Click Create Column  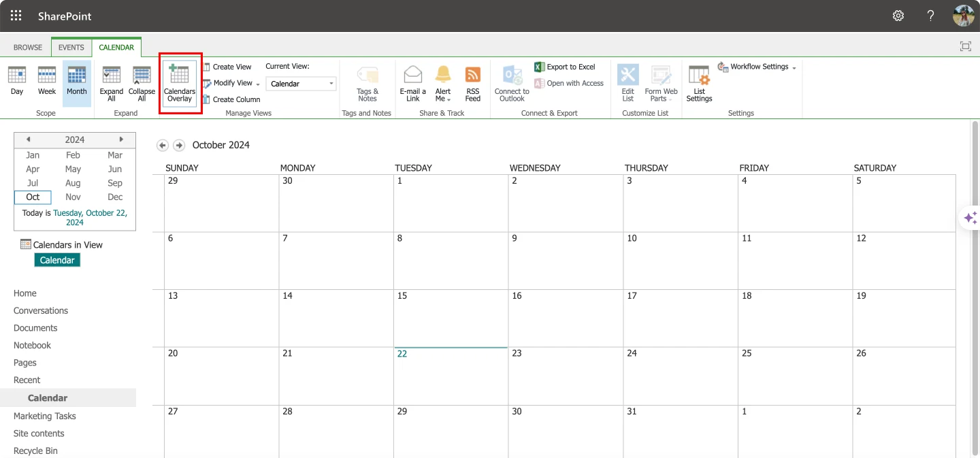pyautogui.click(x=231, y=99)
